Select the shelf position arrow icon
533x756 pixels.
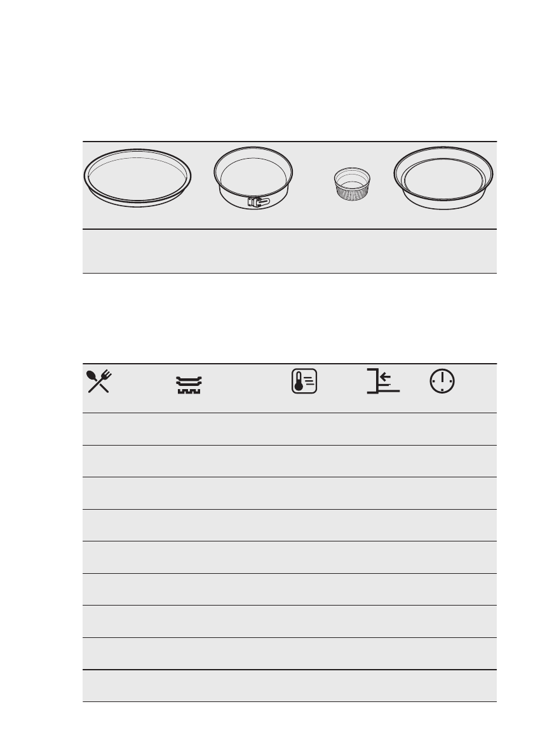383,381
